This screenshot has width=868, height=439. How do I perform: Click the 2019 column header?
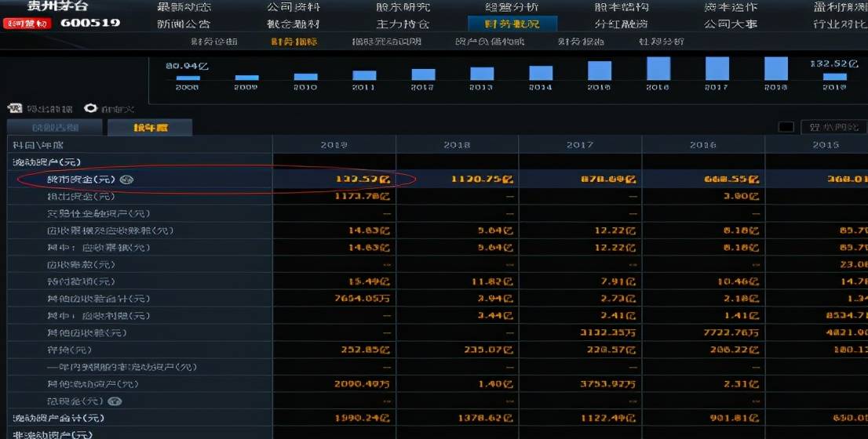tap(334, 145)
